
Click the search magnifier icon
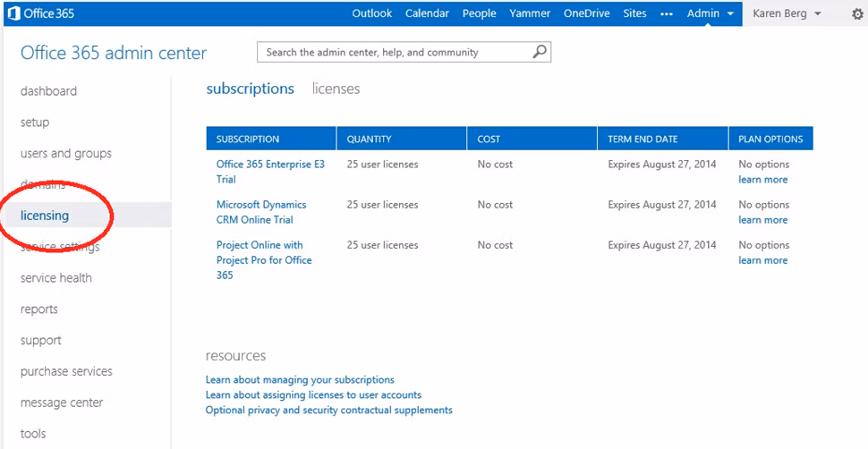coord(539,52)
